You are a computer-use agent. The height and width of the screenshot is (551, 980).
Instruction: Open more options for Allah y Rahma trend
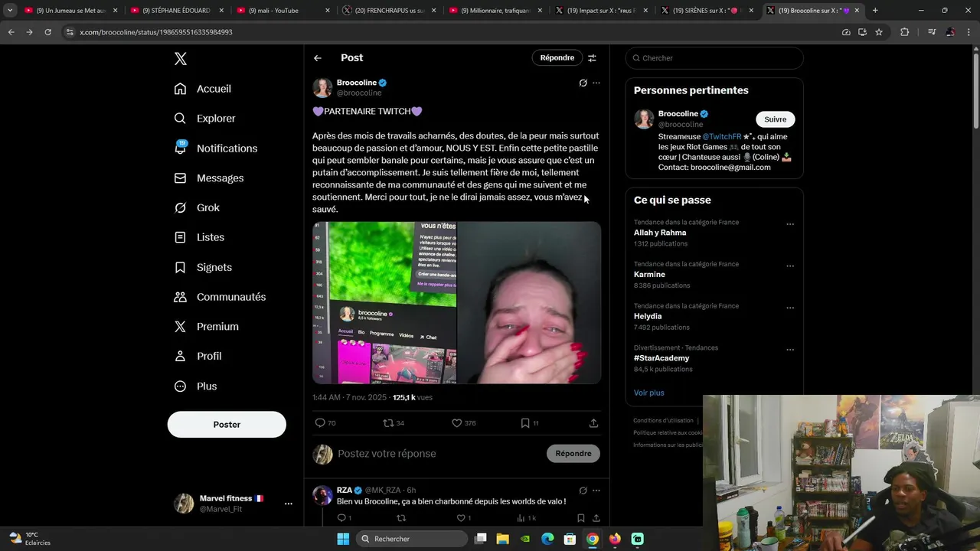pos(790,224)
